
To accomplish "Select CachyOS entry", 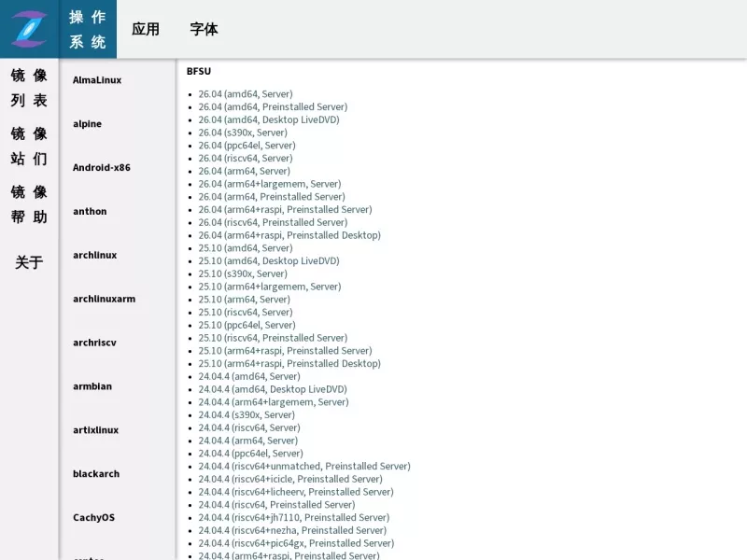I will pyautogui.click(x=94, y=518).
